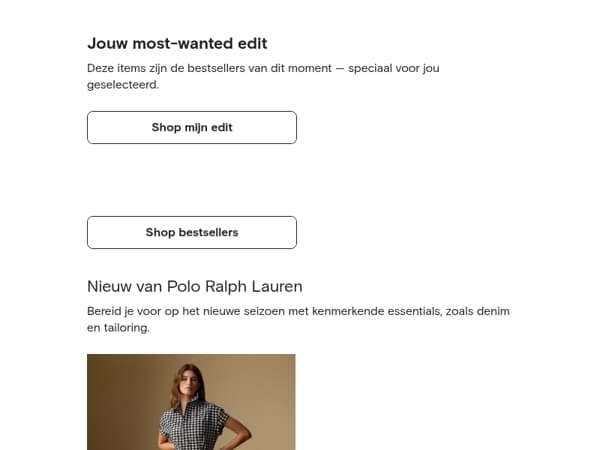Screen dimensions: 600x450
Task: Click the Shop mijn edit button
Action: pos(192,127)
